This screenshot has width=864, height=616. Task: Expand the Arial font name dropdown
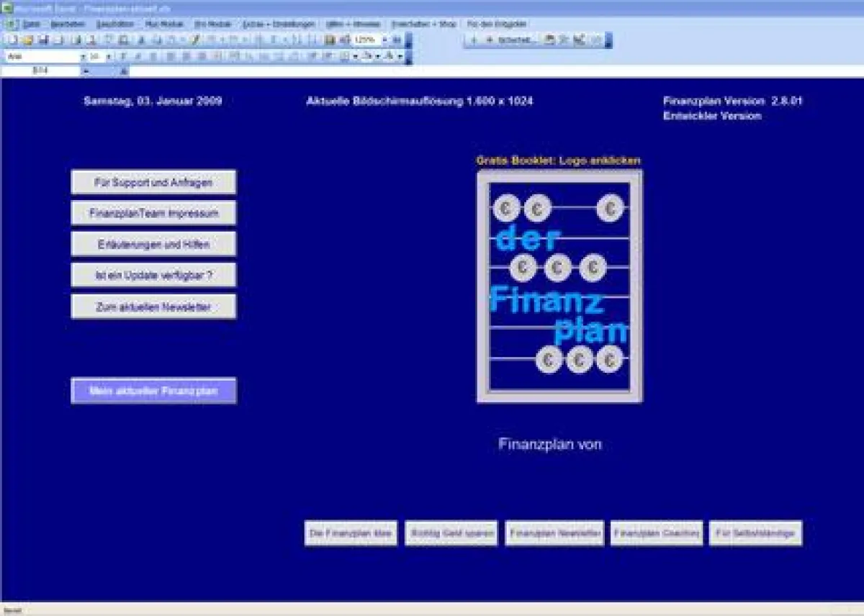click(84, 56)
